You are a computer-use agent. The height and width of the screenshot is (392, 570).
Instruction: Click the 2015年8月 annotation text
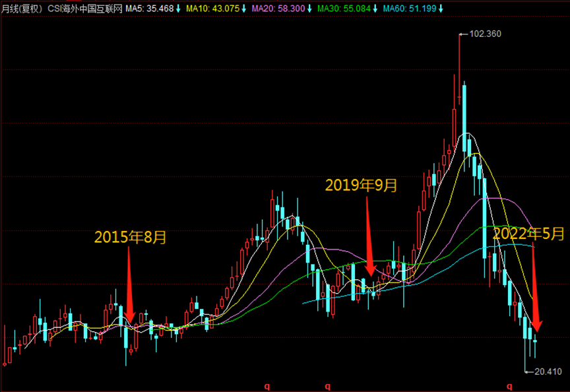pos(130,237)
